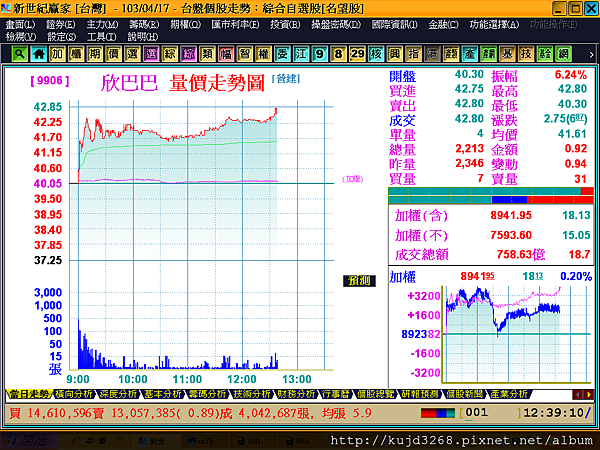The image size is (600, 450).
Task: Switch to the 當日走勢 tab
Action: 29,394
